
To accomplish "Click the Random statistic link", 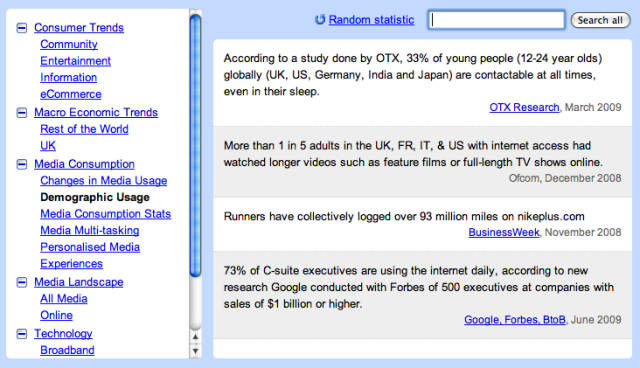I will click(x=371, y=20).
